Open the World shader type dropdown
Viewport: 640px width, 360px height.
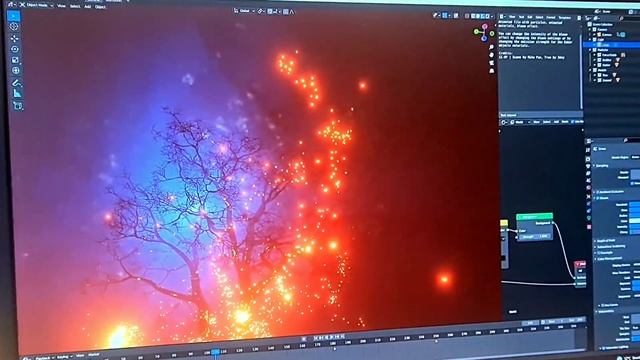(x=520, y=122)
